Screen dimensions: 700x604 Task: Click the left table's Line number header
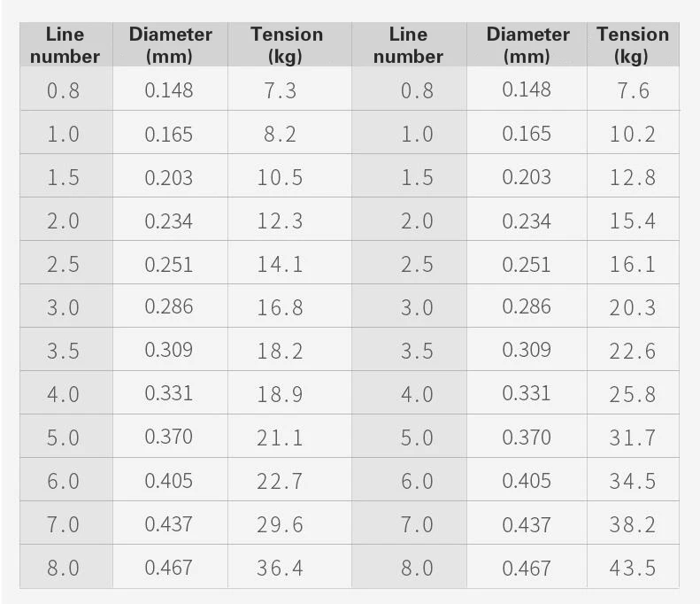[65, 45]
